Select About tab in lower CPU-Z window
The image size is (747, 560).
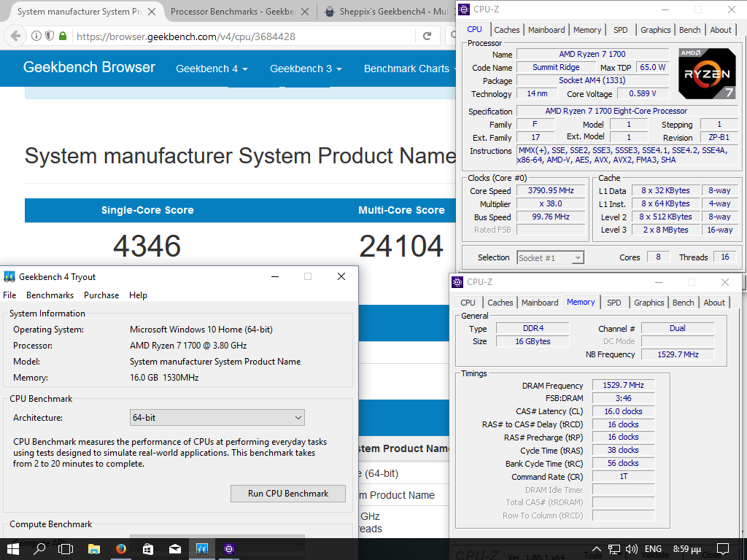coord(714,303)
